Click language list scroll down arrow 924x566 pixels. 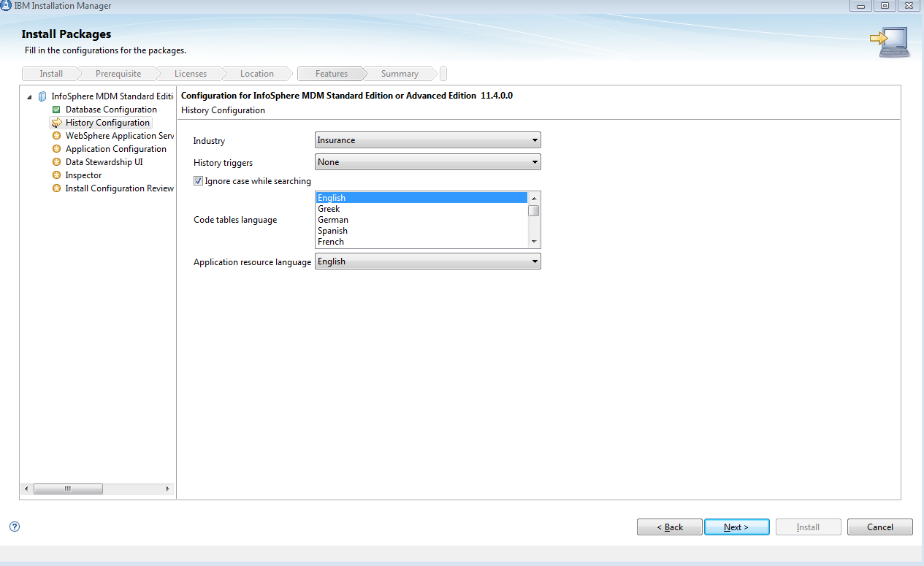coord(534,242)
